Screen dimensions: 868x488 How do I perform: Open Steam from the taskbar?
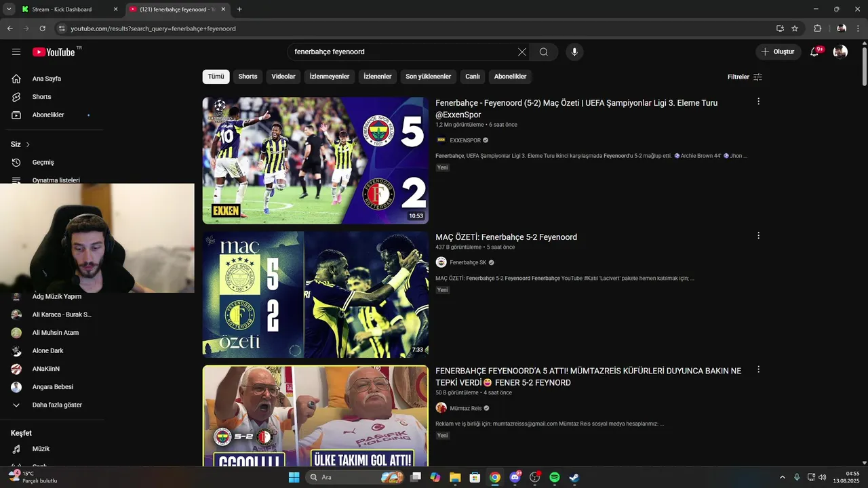tap(574, 477)
